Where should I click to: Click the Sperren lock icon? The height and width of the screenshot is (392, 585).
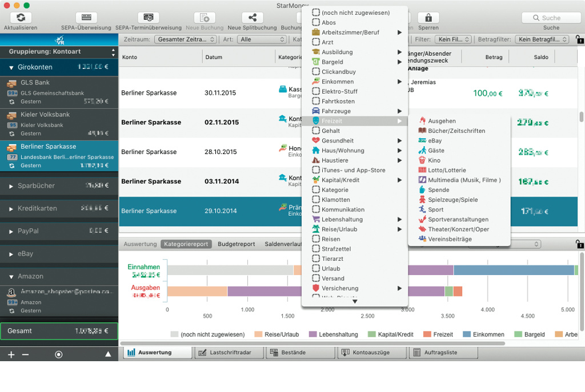[428, 18]
